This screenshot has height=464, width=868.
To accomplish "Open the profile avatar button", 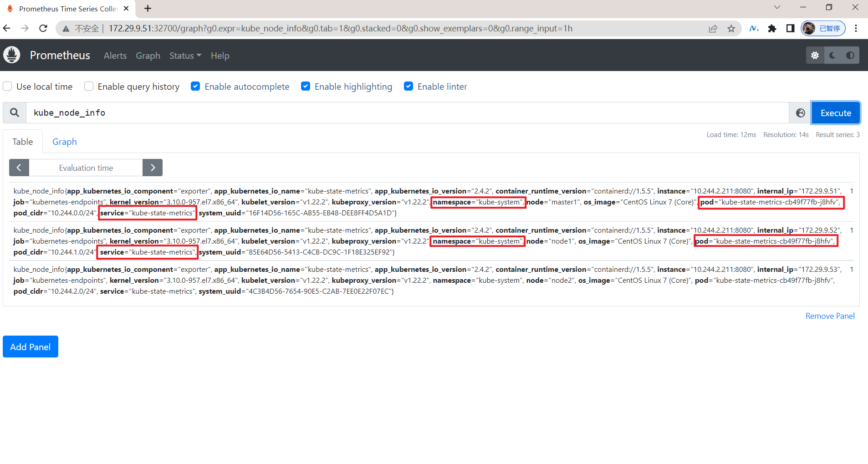I will coord(823,29).
